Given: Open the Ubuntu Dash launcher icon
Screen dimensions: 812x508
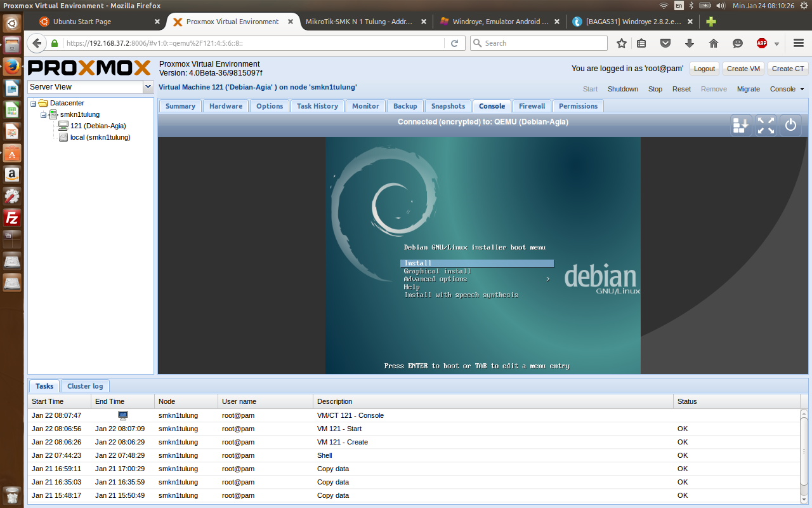Looking at the screenshot, I should (x=12, y=24).
